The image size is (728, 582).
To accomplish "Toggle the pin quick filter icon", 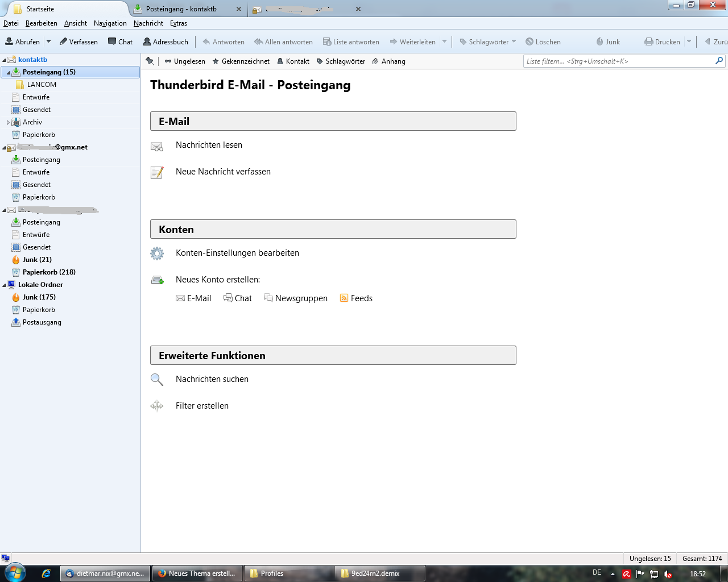I will tap(150, 61).
